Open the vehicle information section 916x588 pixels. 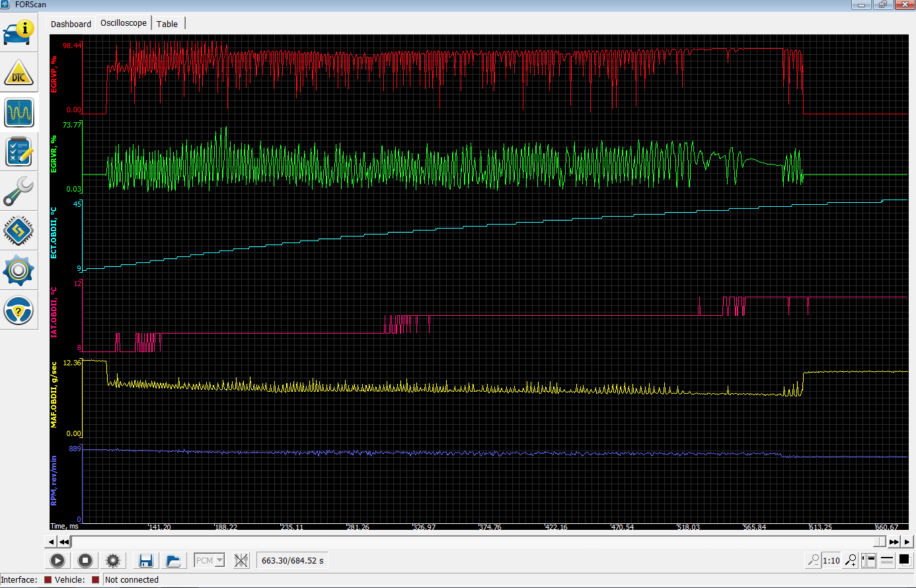tap(19, 32)
